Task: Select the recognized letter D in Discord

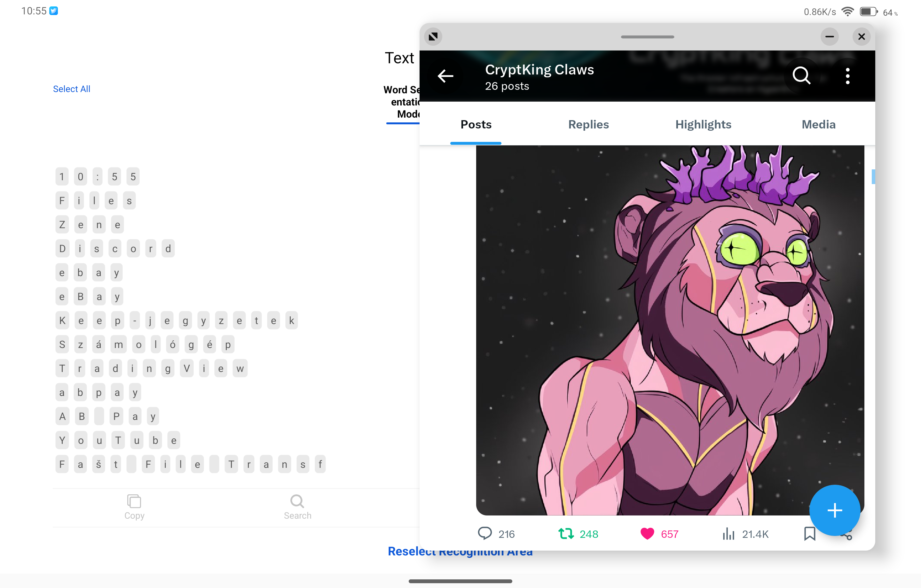Action: [62, 249]
